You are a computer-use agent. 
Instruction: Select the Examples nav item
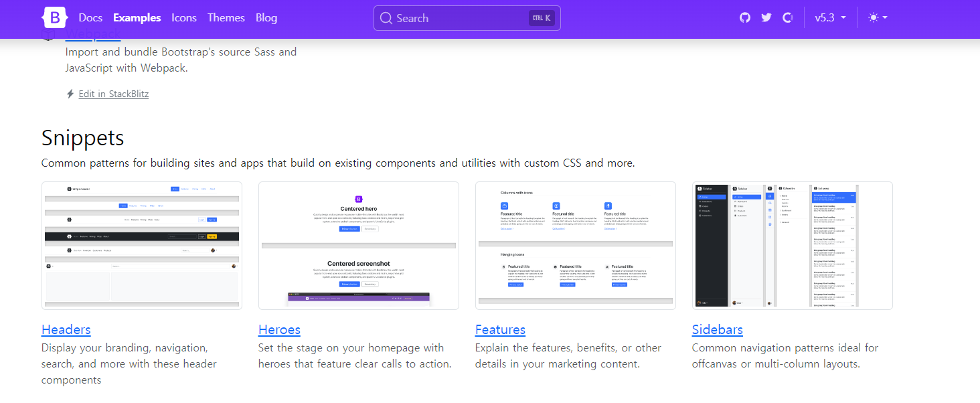coord(137,17)
